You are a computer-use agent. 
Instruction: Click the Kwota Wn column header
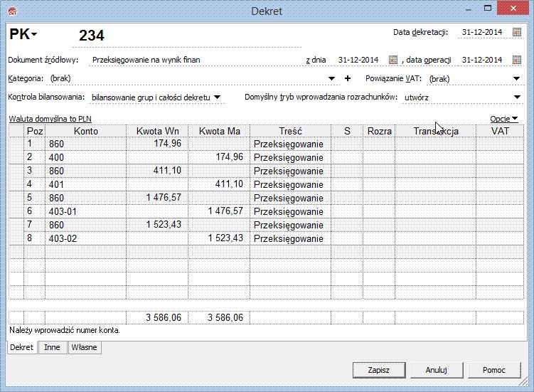(x=157, y=131)
